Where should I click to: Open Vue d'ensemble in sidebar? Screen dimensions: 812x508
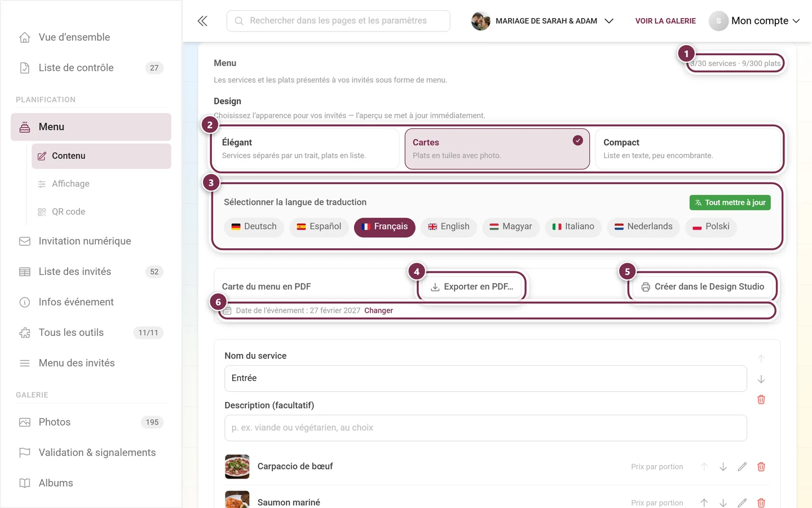[x=91, y=37]
